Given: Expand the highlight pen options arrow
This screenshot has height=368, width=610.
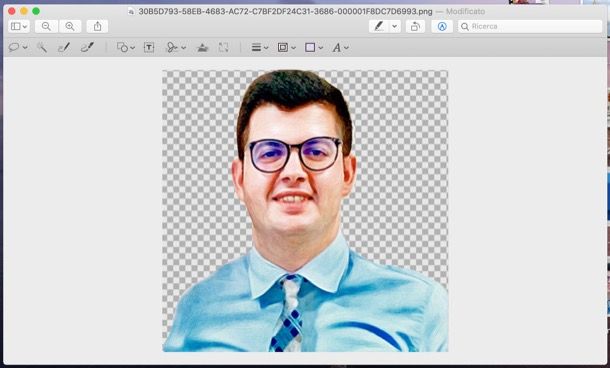Looking at the screenshot, I should [x=395, y=26].
